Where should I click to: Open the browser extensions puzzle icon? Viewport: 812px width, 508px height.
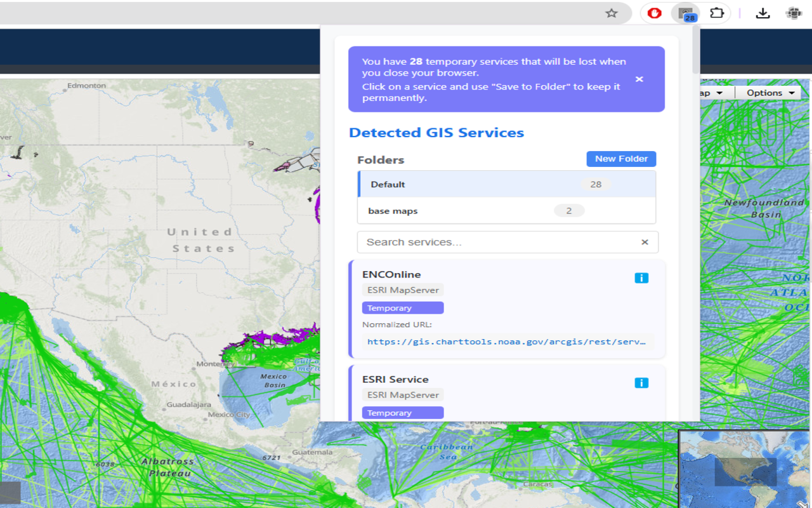[717, 13]
